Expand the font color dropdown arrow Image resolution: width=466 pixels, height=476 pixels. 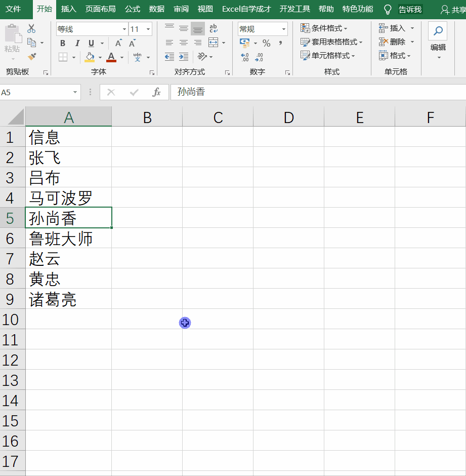click(x=122, y=57)
